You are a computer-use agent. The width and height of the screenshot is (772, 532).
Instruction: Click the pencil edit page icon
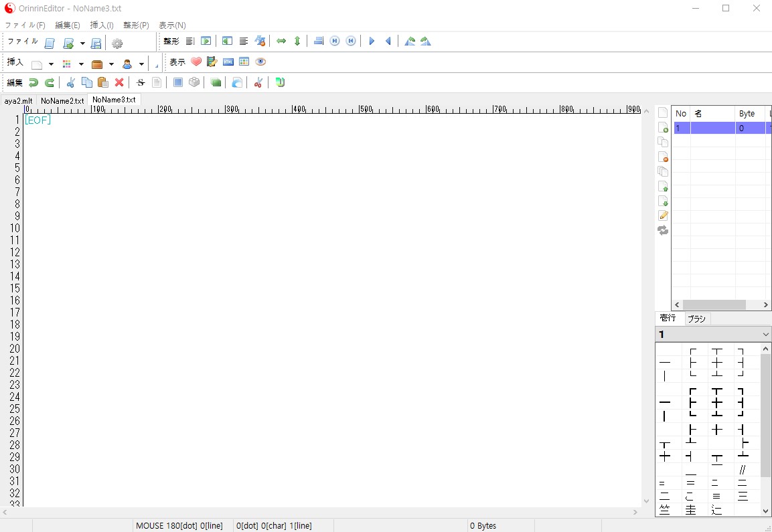(663, 215)
